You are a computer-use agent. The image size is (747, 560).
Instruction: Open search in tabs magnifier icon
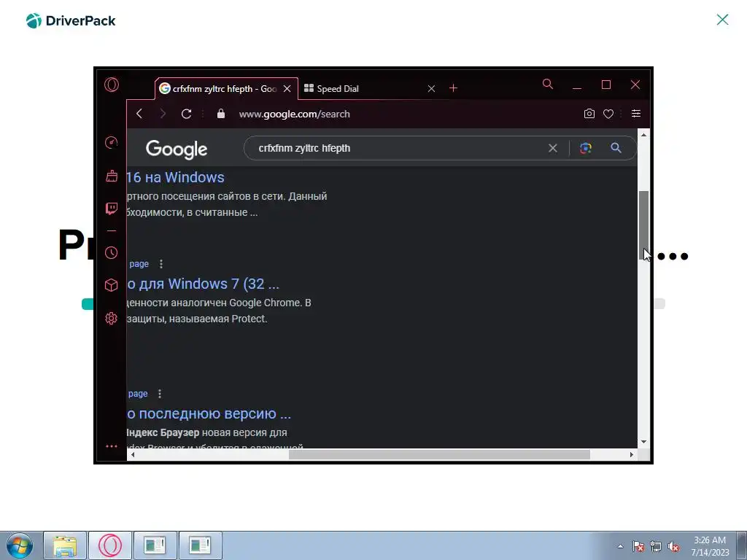click(x=548, y=85)
